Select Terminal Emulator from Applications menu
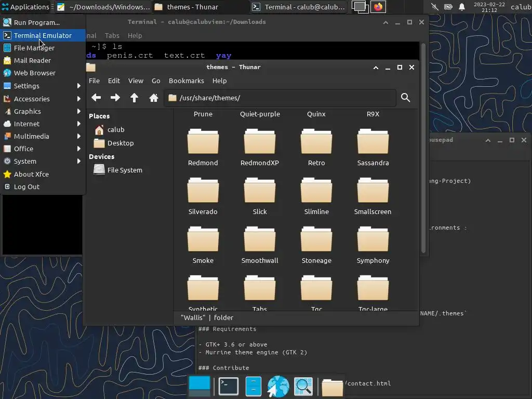Screen dimensions: 532x399 (x=43, y=35)
